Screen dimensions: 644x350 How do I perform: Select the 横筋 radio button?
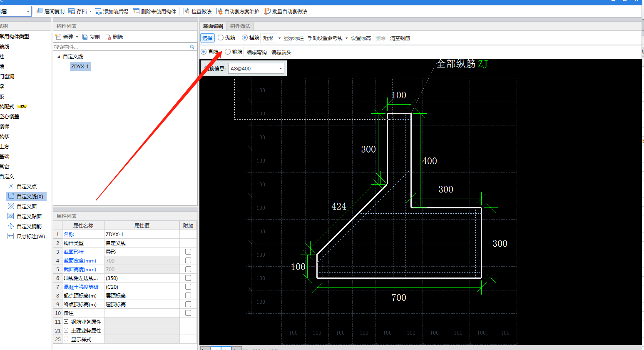(245, 37)
